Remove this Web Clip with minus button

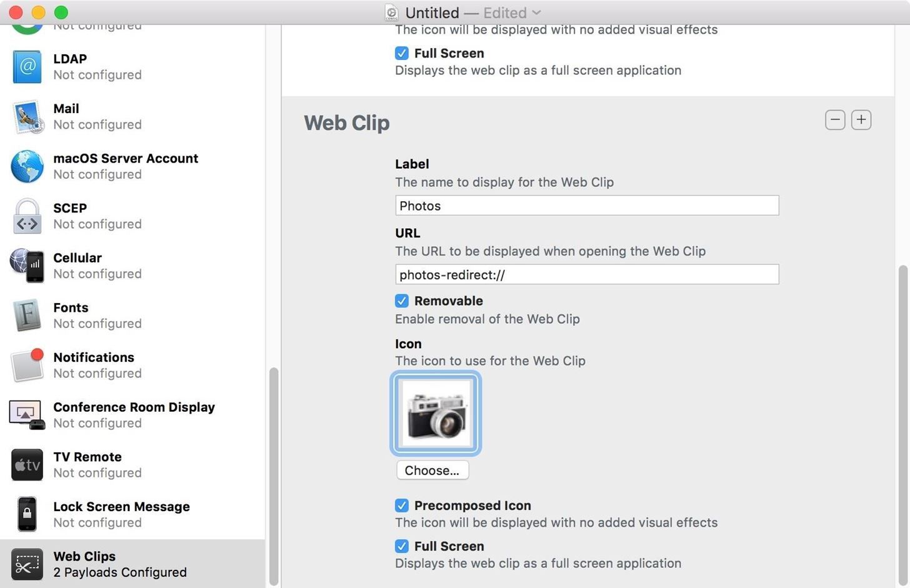pos(835,120)
